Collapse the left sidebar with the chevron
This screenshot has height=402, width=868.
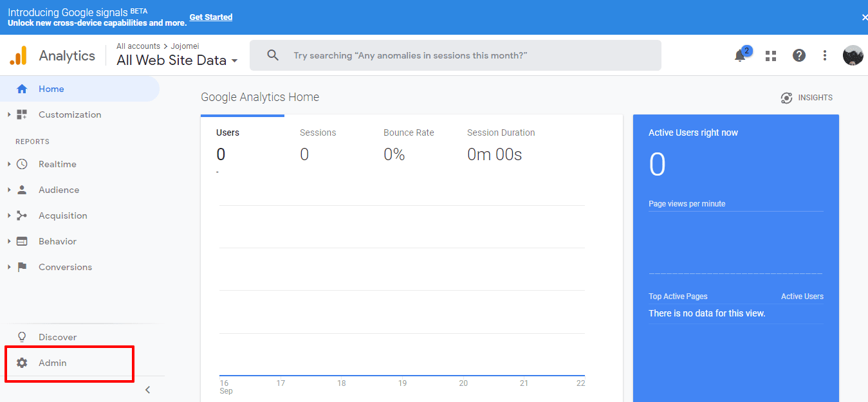tap(147, 390)
